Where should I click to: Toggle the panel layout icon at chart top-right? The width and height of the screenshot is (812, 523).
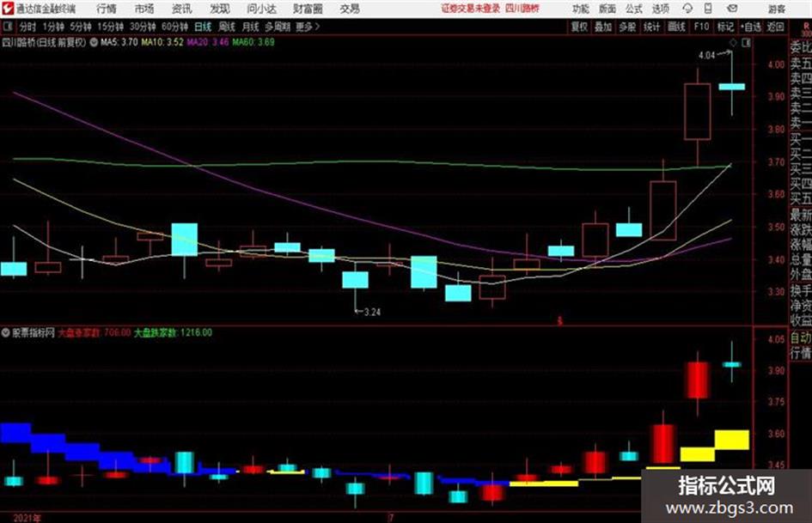click(x=746, y=43)
